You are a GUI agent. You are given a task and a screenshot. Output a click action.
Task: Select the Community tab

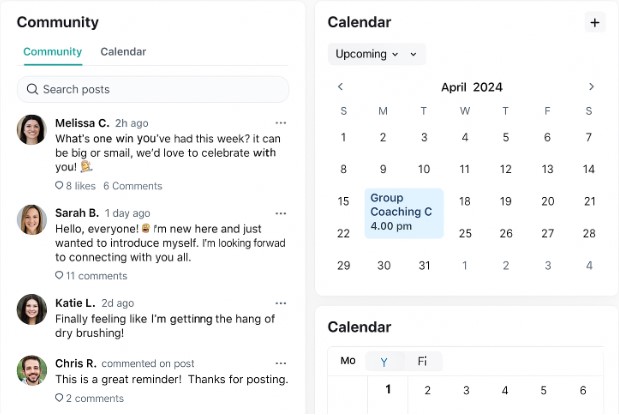tap(52, 52)
